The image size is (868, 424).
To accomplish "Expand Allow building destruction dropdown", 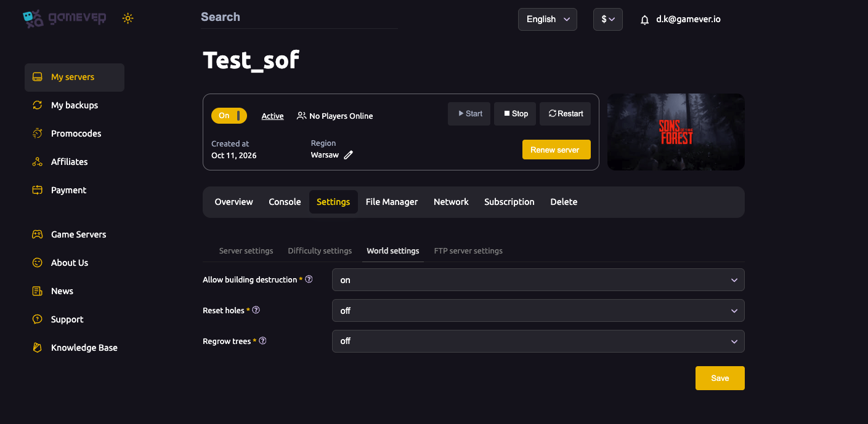I will coord(538,280).
